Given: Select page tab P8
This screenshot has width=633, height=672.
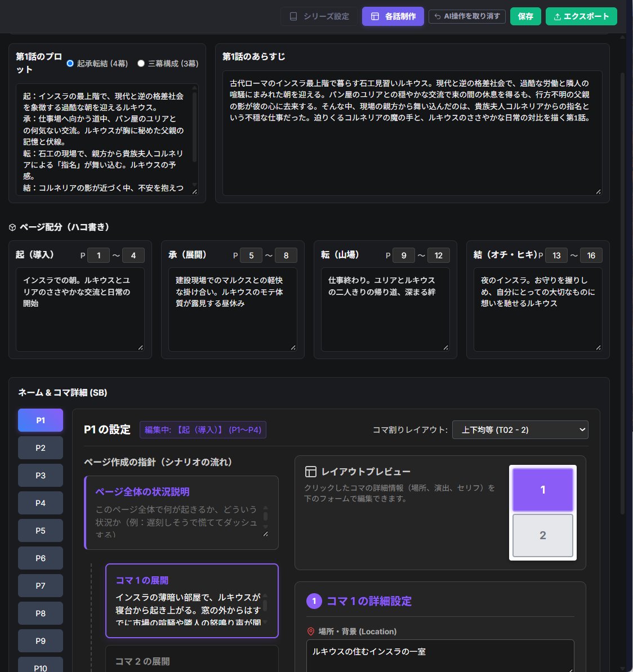Looking at the screenshot, I should coord(41,613).
